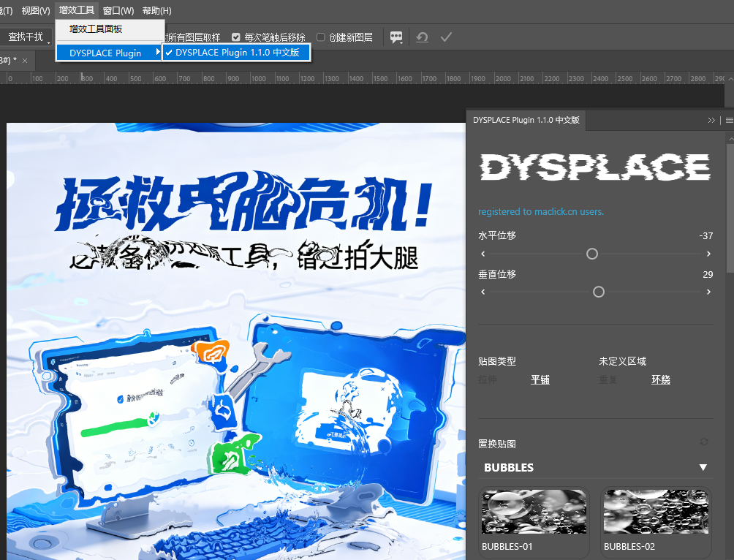Open the panel flyout menu icon
Viewport: 734px width, 560px height.
click(729, 121)
